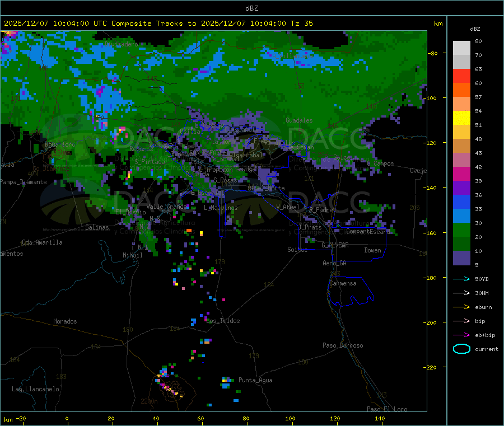The image size is (504, 426).
Task: Click the Cda_Amarilla place label
Action: click(x=42, y=242)
